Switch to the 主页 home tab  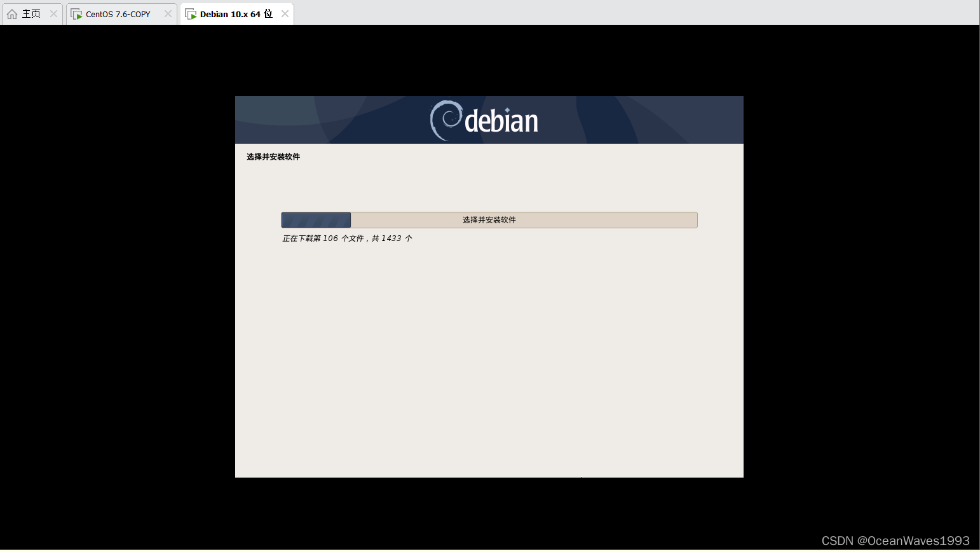tap(31, 14)
